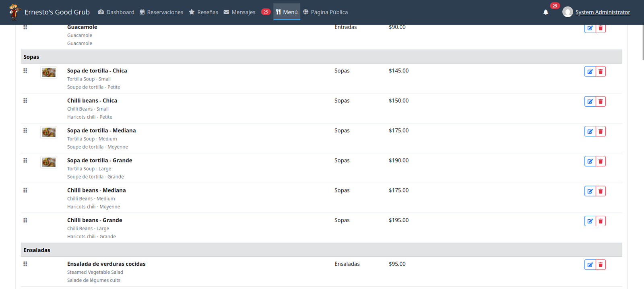Click 'Haricots chili - Petite' text

click(90, 117)
